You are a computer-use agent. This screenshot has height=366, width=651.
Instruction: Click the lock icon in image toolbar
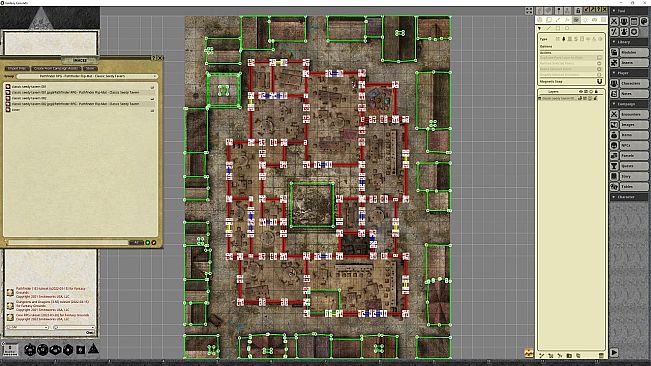pos(578,10)
